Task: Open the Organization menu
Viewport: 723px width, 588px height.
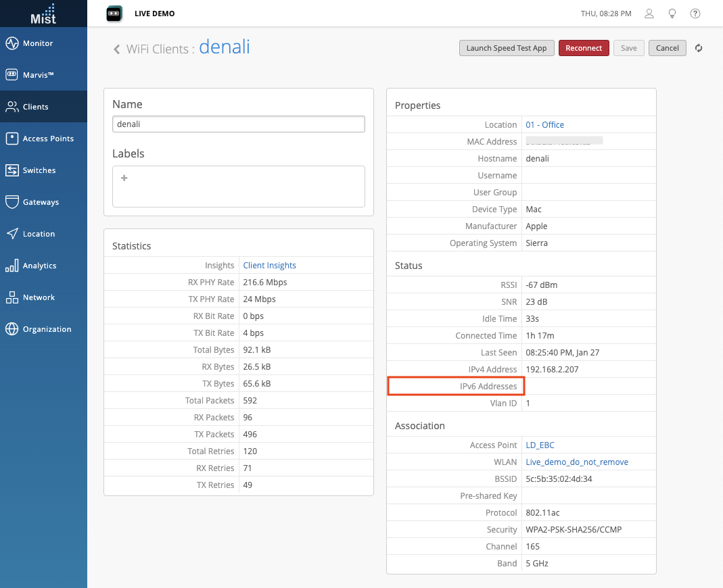Action: [47, 329]
